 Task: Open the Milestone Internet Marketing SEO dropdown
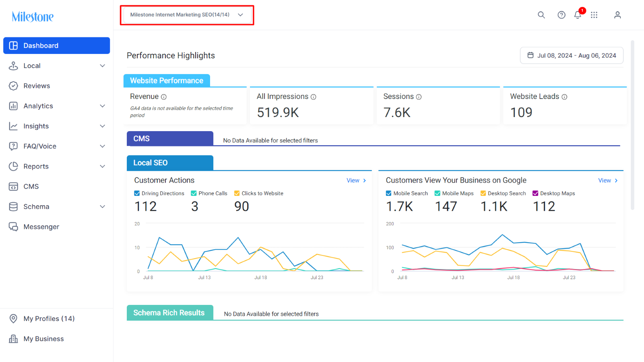[x=187, y=15]
